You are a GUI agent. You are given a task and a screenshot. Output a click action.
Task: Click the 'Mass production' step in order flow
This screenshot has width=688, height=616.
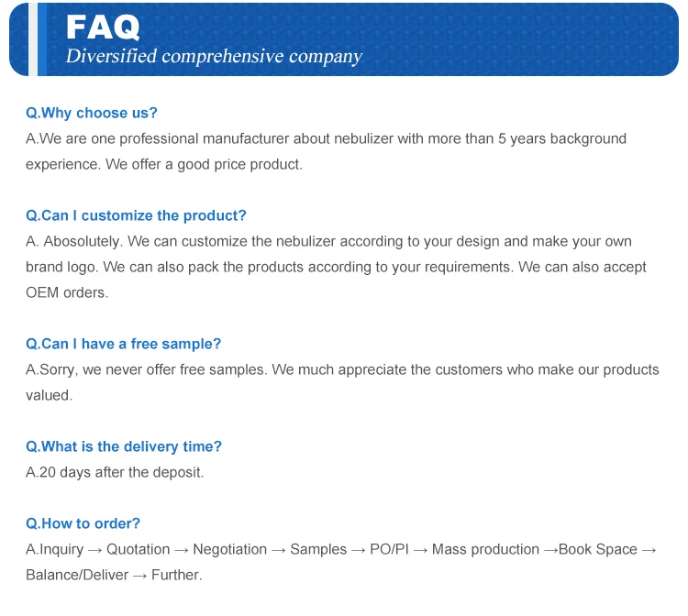tap(485, 549)
